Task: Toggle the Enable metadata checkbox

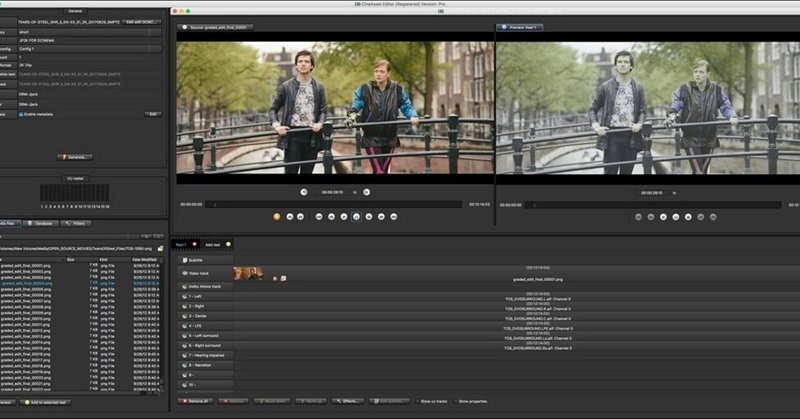Action: [21, 114]
